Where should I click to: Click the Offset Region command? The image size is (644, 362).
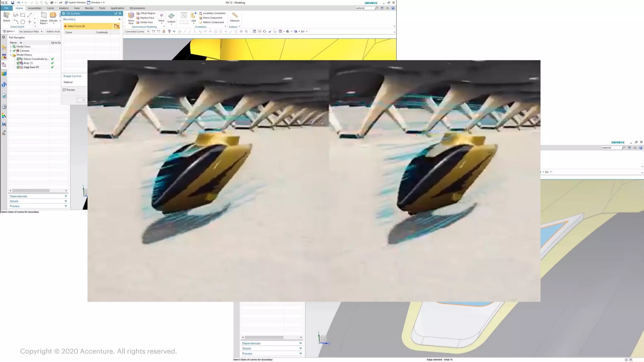pyautogui.click(x=147, y=13)
